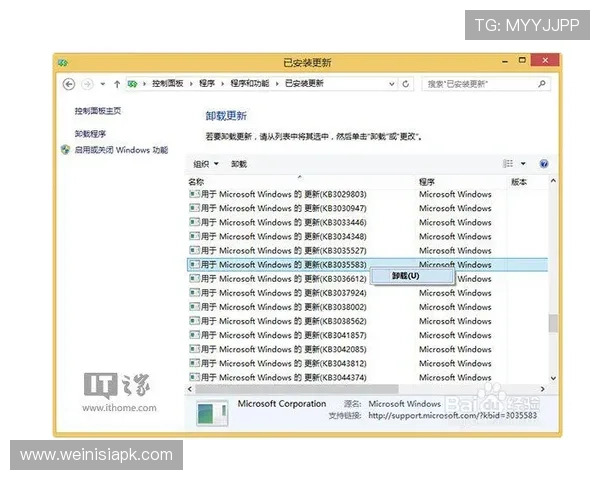Choose 卸载(U) in context menu

tap(413, 276)
